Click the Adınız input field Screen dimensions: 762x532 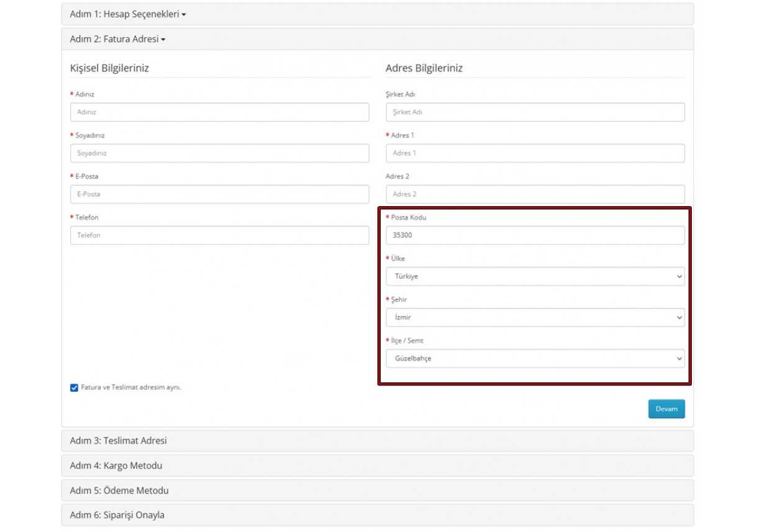[x=218, y=112]
